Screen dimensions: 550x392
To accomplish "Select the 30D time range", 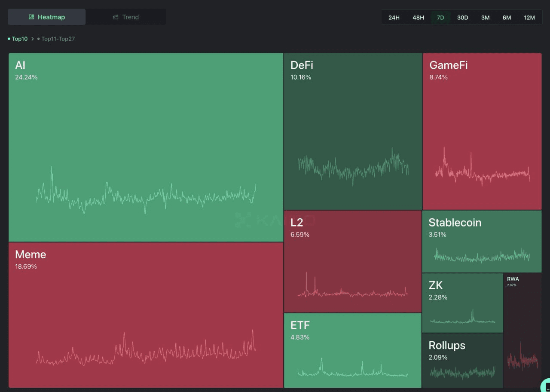I will pyautogui.click(x=462, y=18).
